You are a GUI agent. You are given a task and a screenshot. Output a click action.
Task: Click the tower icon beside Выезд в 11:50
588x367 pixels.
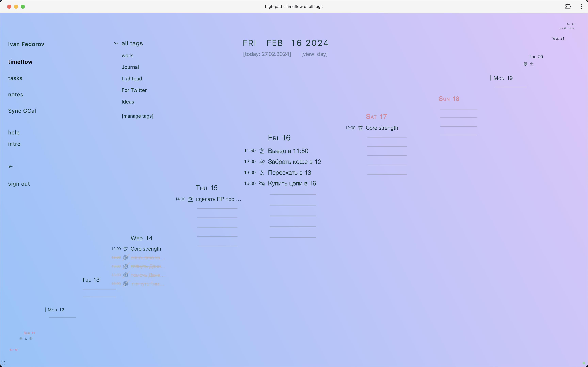pos(262,151)
